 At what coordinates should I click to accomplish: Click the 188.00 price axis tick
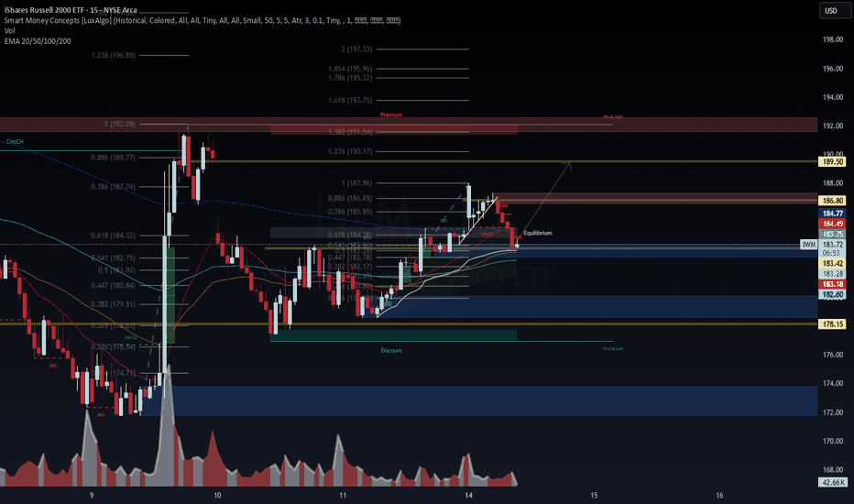tap(833, 183)
